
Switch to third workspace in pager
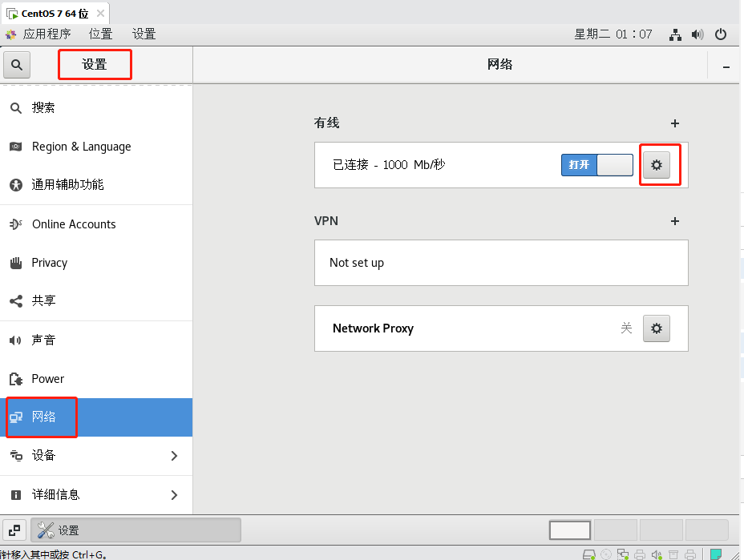click(661, 530)
